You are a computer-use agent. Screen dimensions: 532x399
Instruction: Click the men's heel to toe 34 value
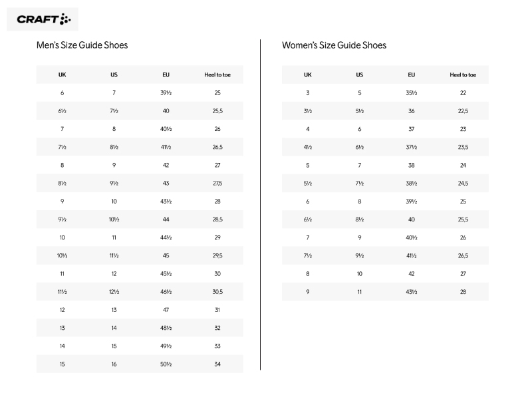click(x=217, y=364)
